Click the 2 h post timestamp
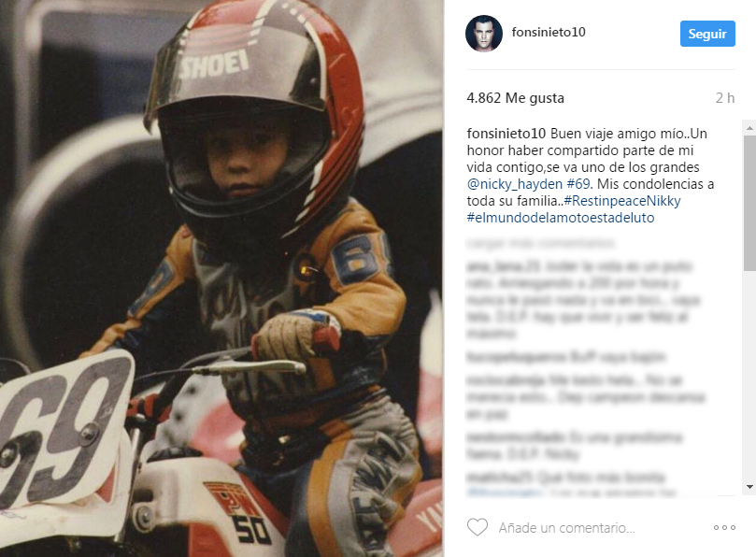This screenshot has height=557, width=756. click(724, 98)
